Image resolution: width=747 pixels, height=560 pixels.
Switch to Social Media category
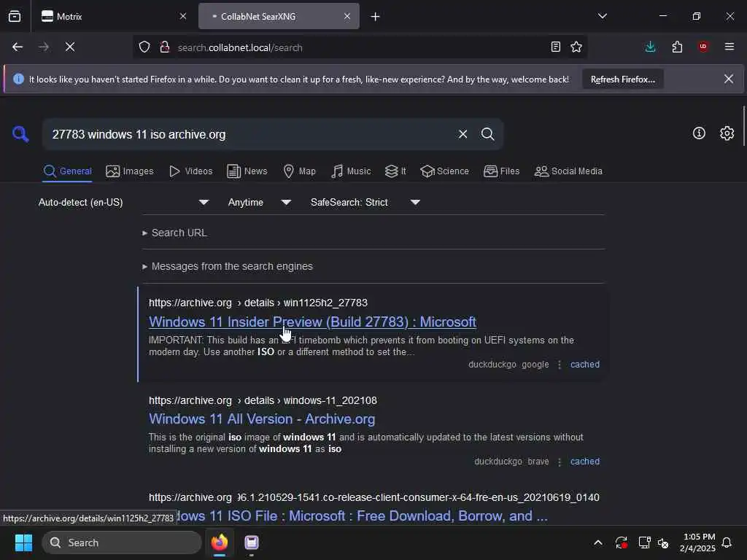[568, 171]
